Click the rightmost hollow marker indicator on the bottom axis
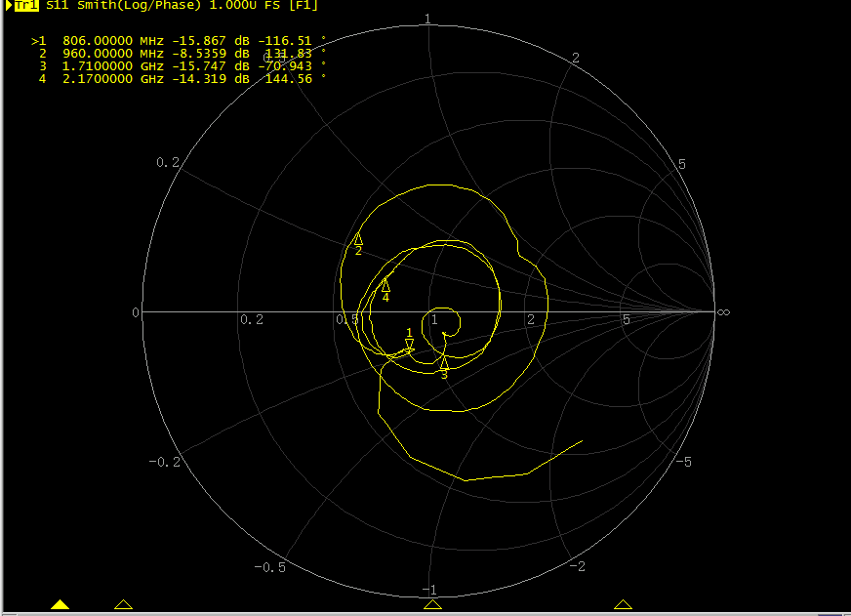851x616 pixels. [x=623, y=604]
